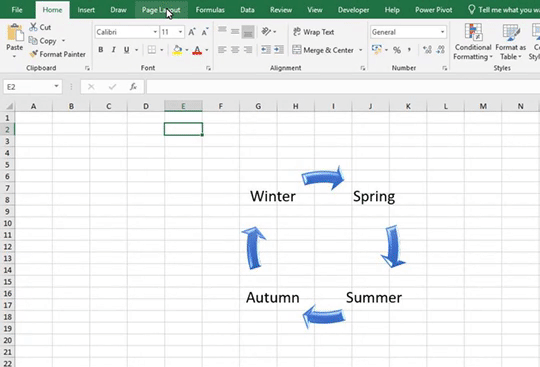Switch to the Data tab

(x=247, y=10)
